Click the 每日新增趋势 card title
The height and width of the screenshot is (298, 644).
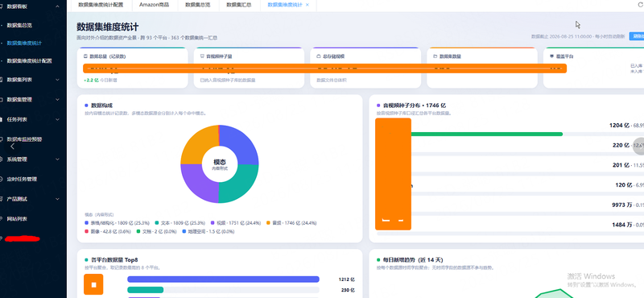pos(413,260)
